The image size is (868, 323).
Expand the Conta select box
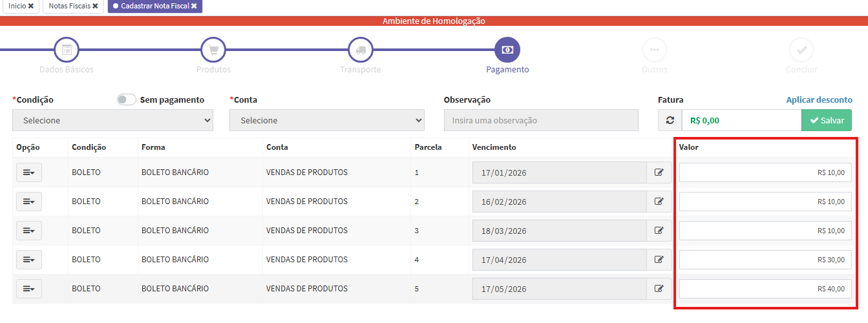(326, 121)
